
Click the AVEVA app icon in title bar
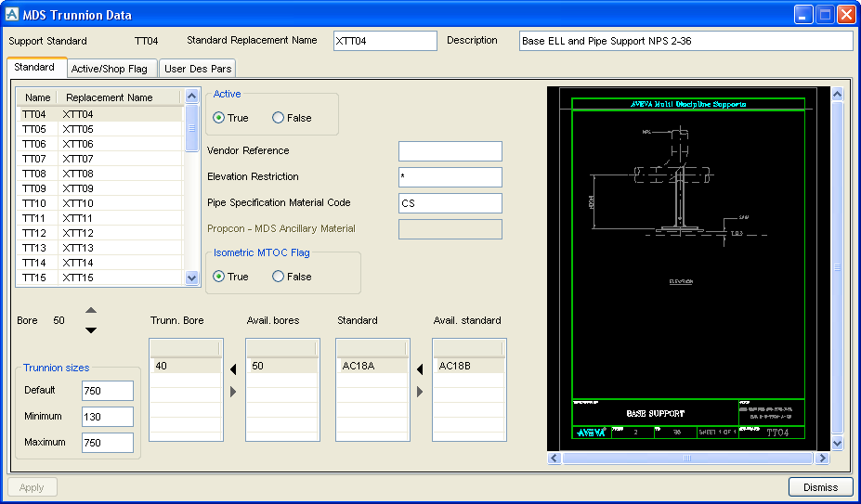click(11, 15)
